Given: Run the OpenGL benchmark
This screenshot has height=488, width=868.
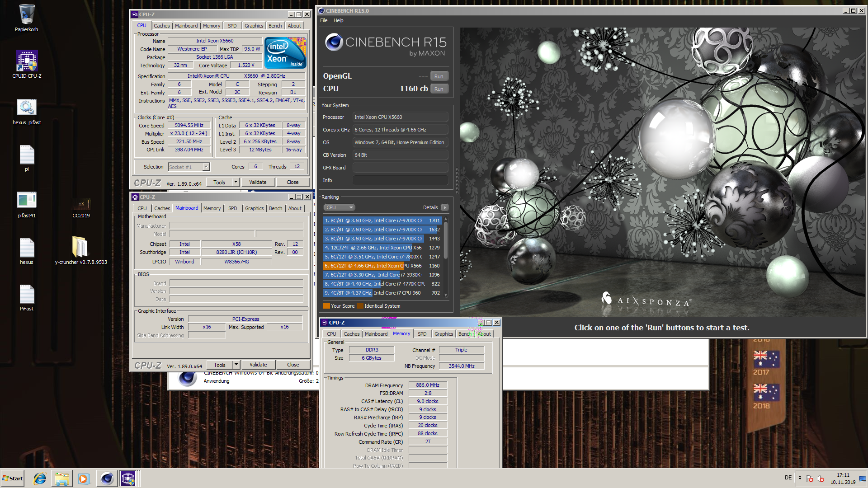Looking at the screenshot, I should tap(439, 76).
